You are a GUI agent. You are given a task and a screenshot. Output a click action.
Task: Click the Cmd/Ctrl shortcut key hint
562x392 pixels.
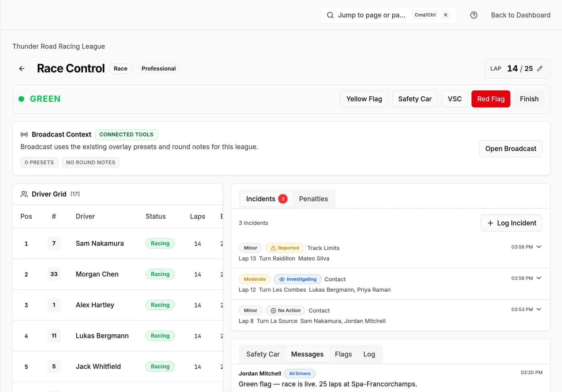coord(425,15)
